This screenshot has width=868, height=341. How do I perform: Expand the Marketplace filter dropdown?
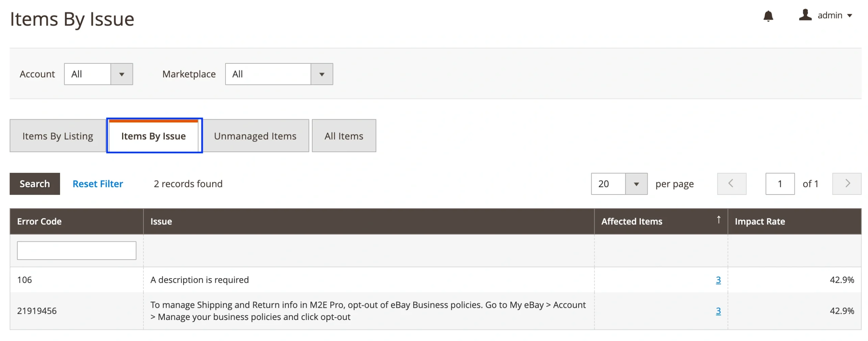321,74
